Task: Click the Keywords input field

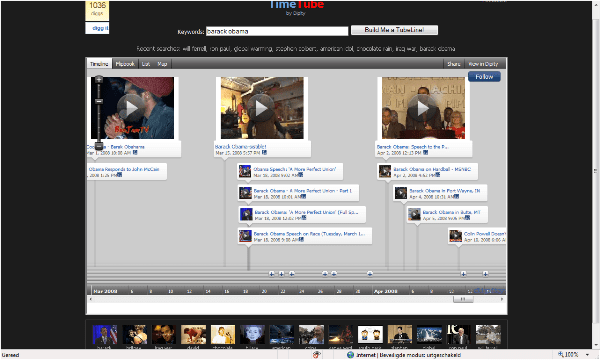Action: [x=277, y=31]
